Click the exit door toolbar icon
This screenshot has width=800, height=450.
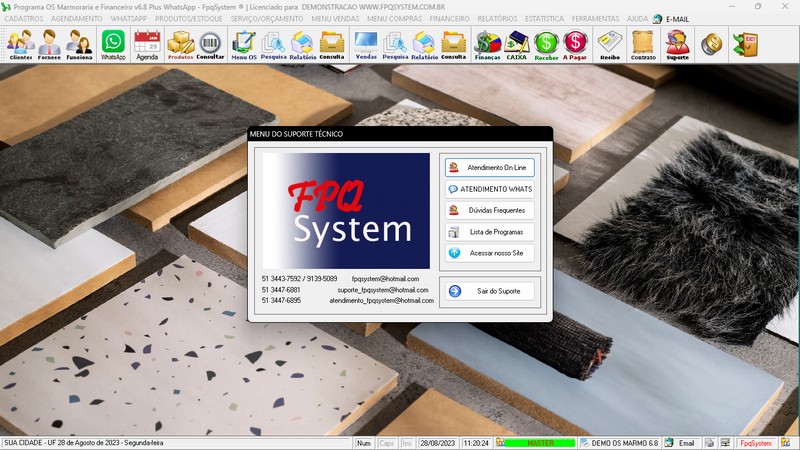(x=745, y=44)
